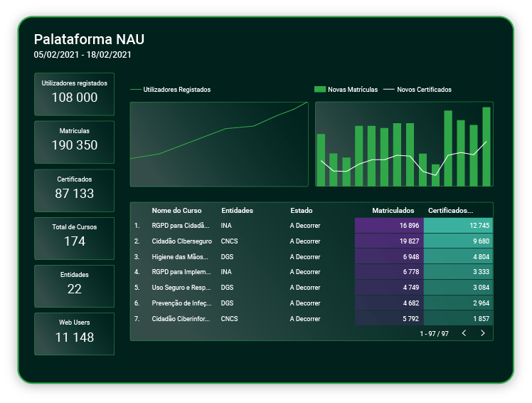Click the DGS entity in Higiene das Mãos row
532x403 pixels.
[x=228, y=256]
